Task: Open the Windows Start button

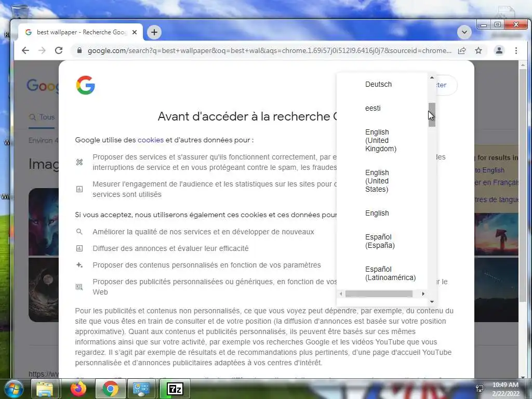Action: tap(13, 389)
